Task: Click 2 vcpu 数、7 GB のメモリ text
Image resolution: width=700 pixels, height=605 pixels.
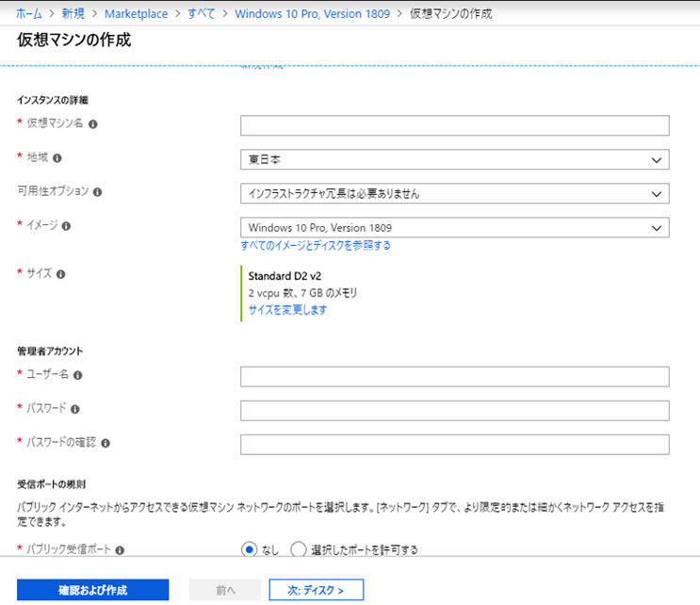Action: click(x=302, y=293)
